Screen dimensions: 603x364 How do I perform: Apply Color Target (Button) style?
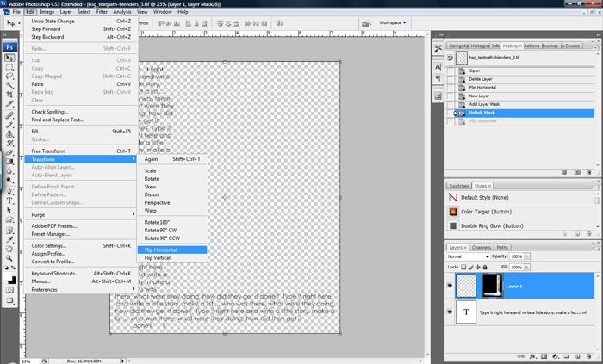521,212
